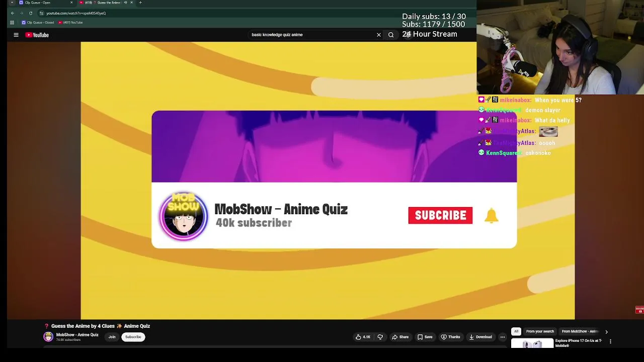
Task: Click the Thanks button
Action: point(450,337)
